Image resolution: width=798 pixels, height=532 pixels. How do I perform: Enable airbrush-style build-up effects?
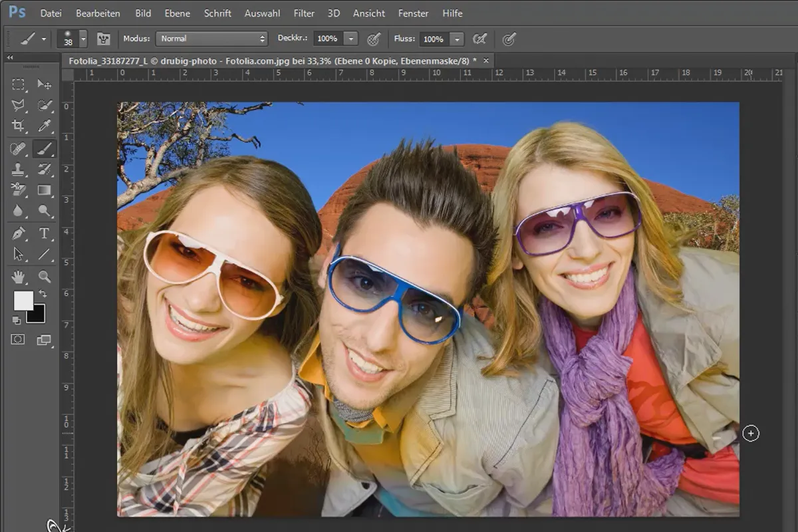479,39
